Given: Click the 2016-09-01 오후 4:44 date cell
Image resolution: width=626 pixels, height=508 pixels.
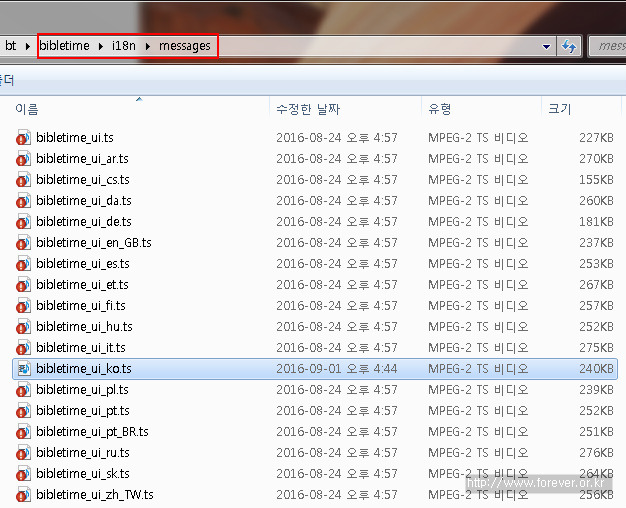Looking at the screenshot, I should point(337,369).
